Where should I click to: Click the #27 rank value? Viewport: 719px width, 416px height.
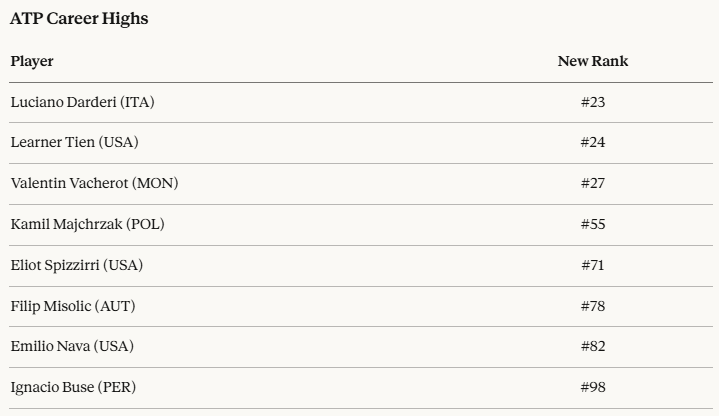[x=593, y=184]
